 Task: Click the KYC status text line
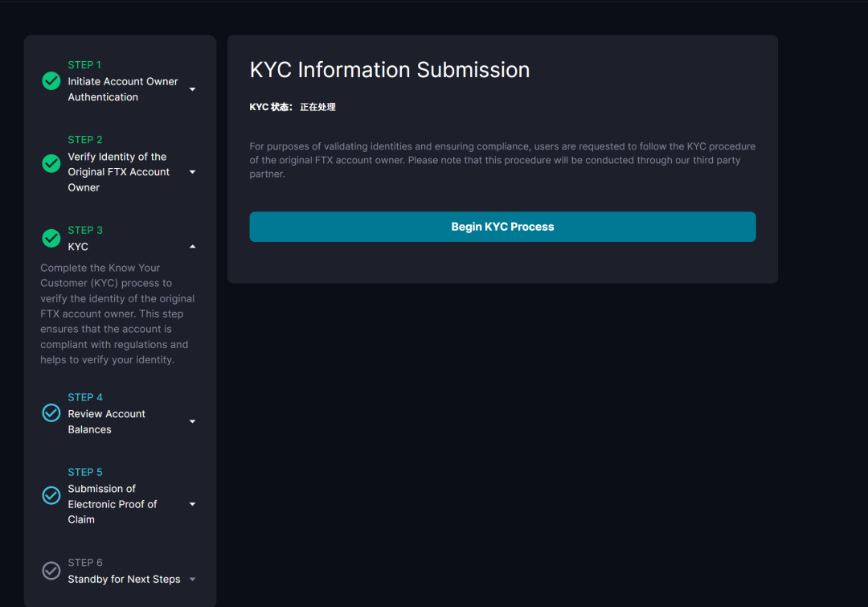(293, 107)
